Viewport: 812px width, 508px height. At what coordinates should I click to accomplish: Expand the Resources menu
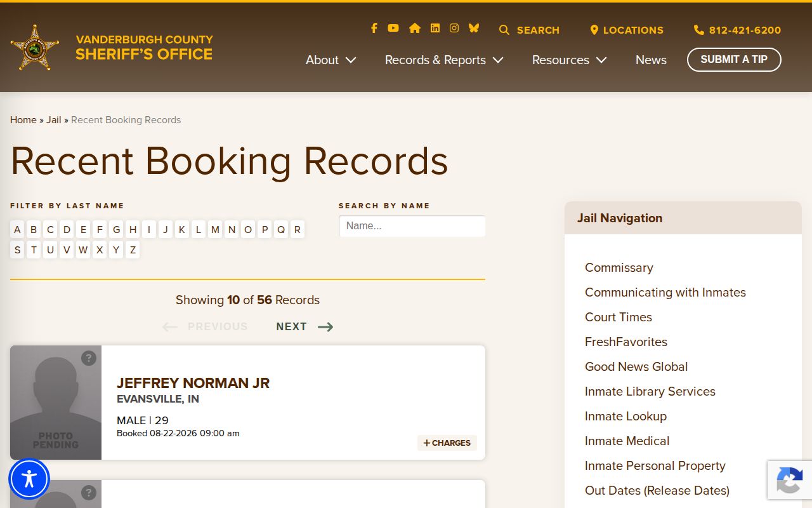point(570,60)
